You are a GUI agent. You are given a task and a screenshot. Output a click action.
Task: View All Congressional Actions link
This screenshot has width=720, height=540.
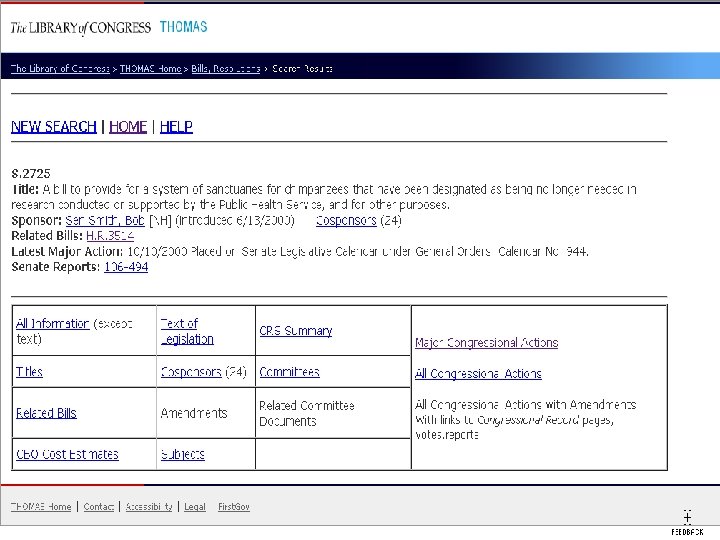(478, 374)
